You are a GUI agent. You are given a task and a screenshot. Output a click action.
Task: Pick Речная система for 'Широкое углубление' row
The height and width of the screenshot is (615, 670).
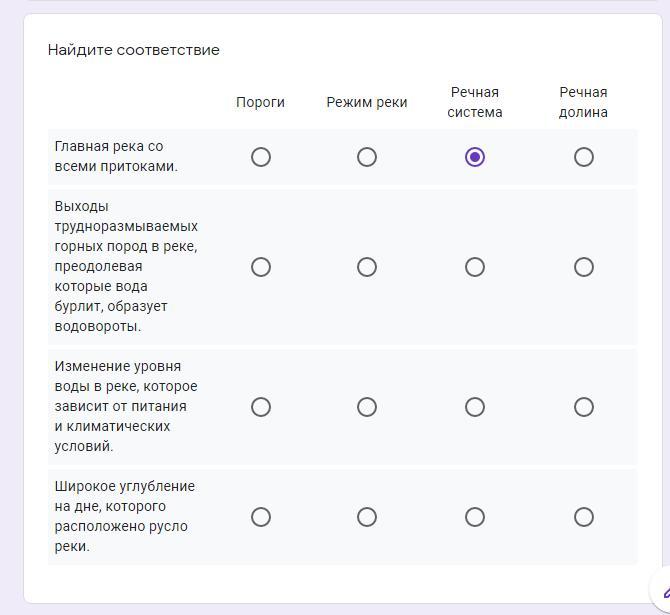coord(475,517)
